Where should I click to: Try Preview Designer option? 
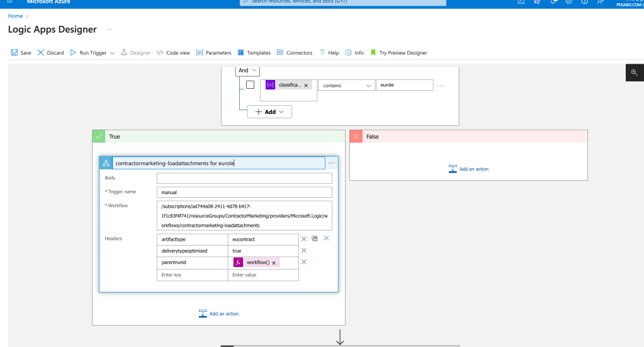tap(398, 52)
